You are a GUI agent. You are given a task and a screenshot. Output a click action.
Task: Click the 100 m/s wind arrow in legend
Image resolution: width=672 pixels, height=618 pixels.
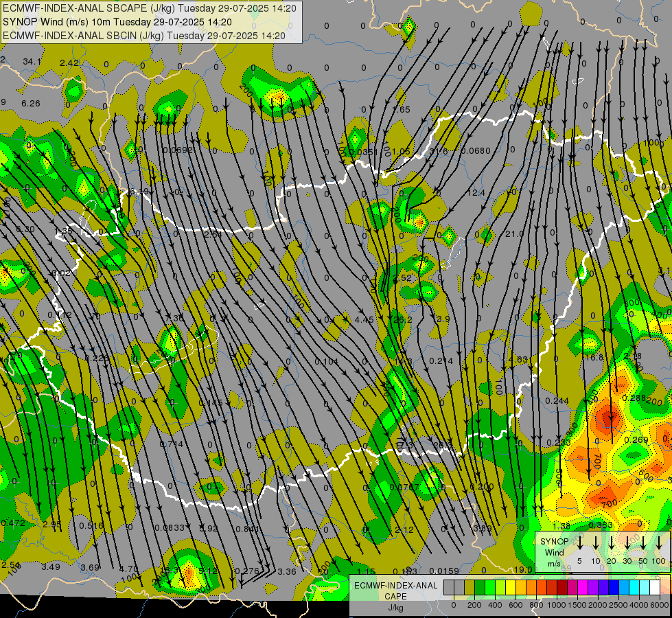(659, 542)
